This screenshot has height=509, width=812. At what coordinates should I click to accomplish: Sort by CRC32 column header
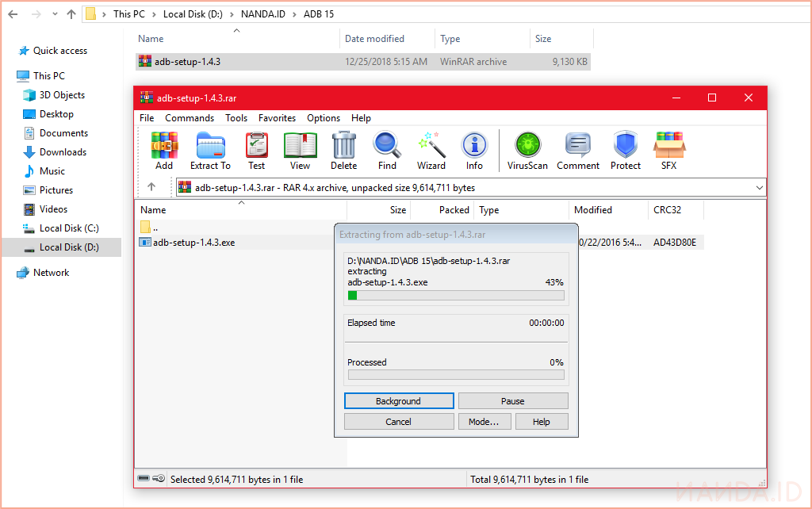(667, 210)
